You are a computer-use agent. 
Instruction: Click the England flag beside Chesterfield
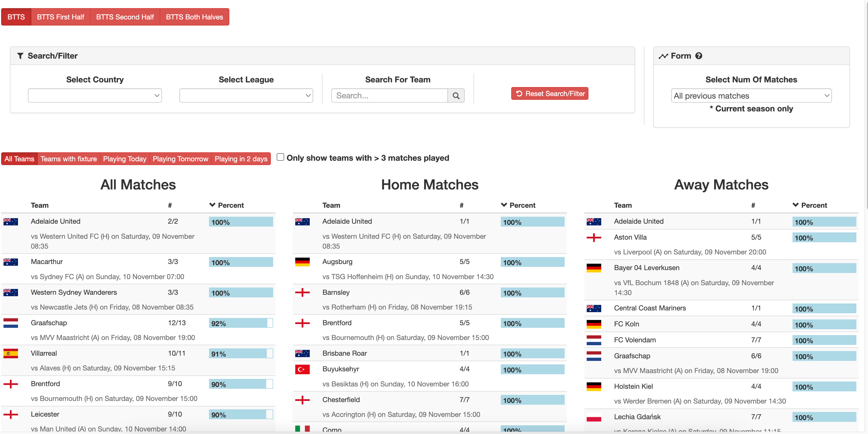[302, 400]
